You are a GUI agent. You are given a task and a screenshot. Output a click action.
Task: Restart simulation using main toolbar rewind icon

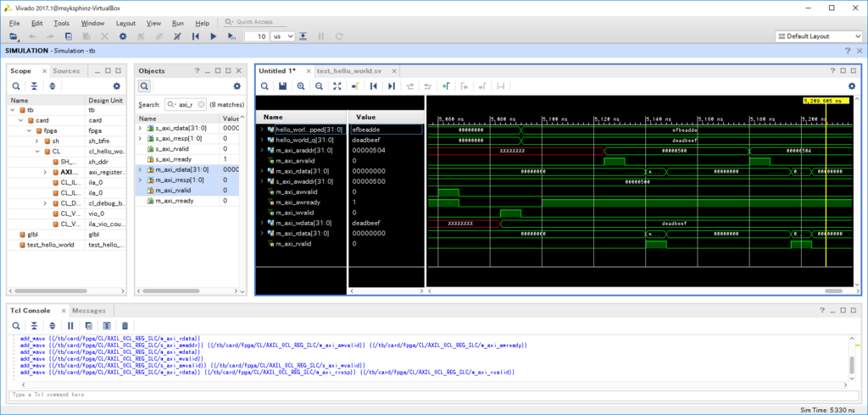pyautogui.click(x=196, y=36)
